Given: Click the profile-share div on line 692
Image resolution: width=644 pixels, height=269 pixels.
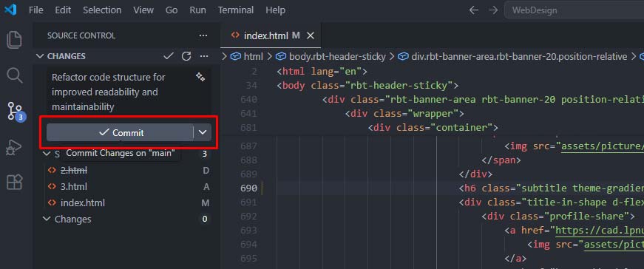Looking at the screenshot, I should (x=558, y=216).
